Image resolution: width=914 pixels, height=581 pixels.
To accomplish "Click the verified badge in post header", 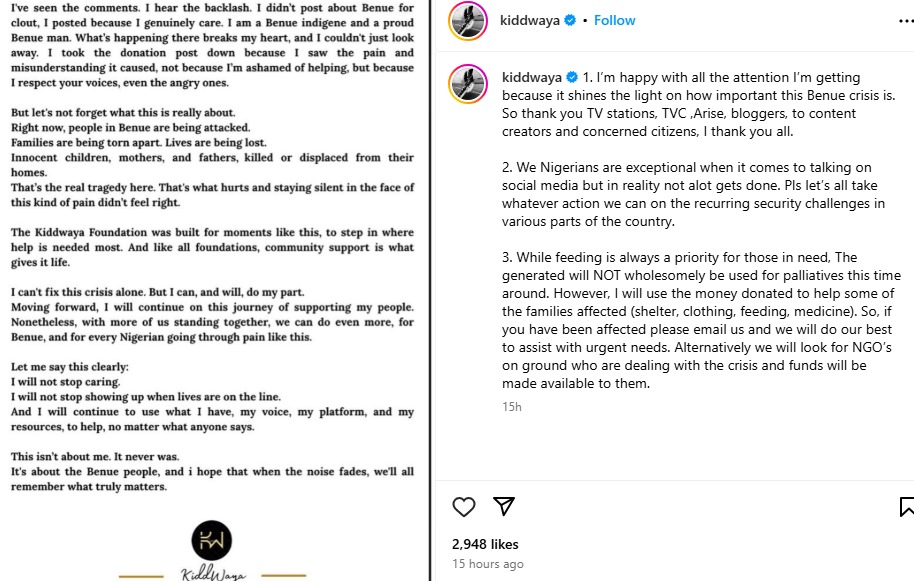I will [570, 20].
